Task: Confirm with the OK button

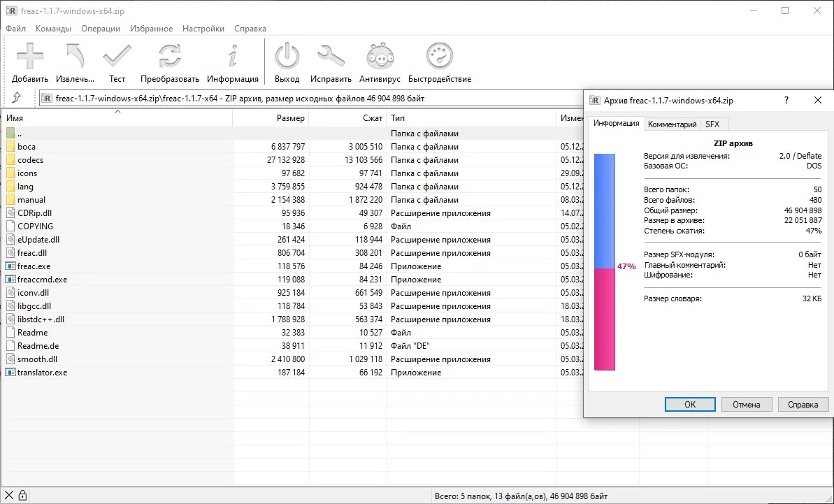Action: point(690,405)
